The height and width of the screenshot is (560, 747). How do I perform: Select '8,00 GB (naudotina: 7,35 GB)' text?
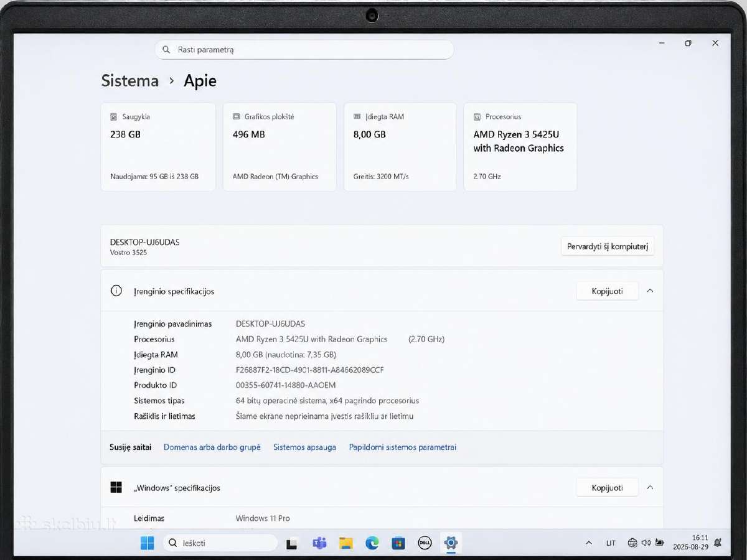click(x=286, y=355)
